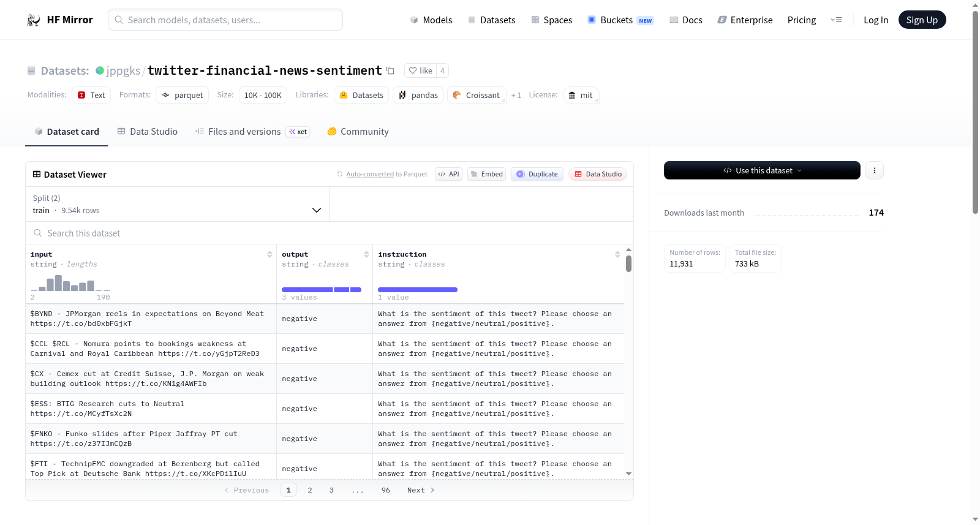This screenshot has width=980, height=525.
Task: Click the parquet format tag
Action: [182, 95]
